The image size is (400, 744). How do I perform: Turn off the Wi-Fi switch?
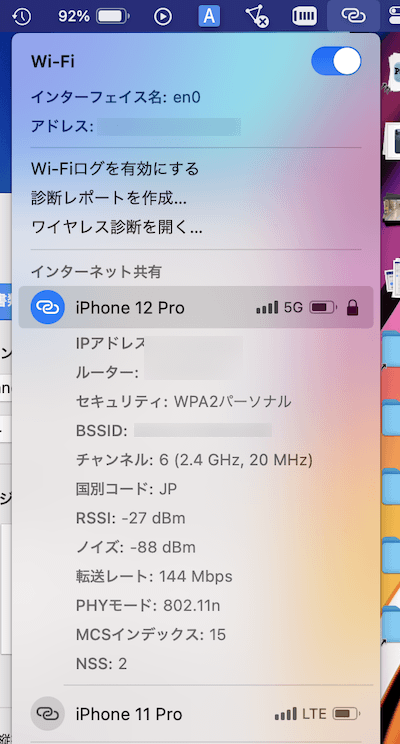[x=336, y=61]
